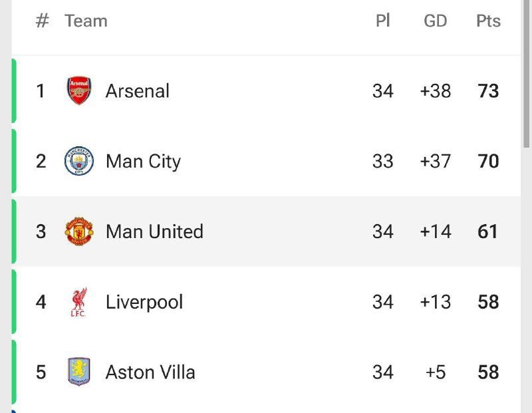The width and height of the screenshot is (532, 413).
Task: Click Man City's +37 goal difference
Action: click(x=436, y=162)
